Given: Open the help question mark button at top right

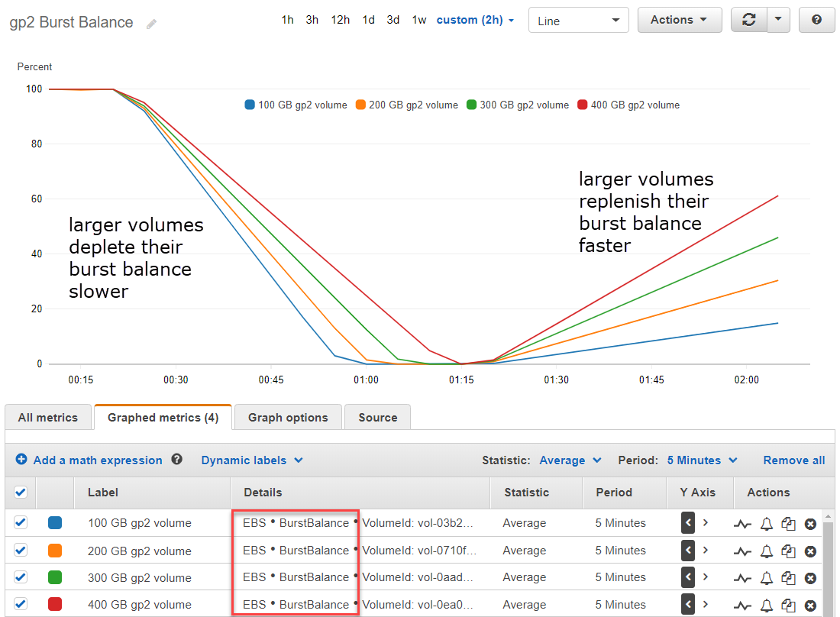Looking at the screenshot, I should click(x=816, y=20).
